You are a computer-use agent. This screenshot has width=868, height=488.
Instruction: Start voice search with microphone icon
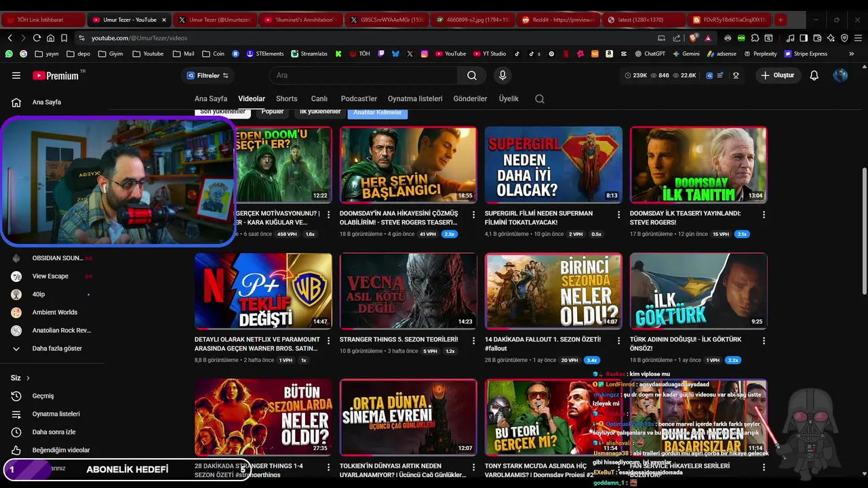pos(502,75)
